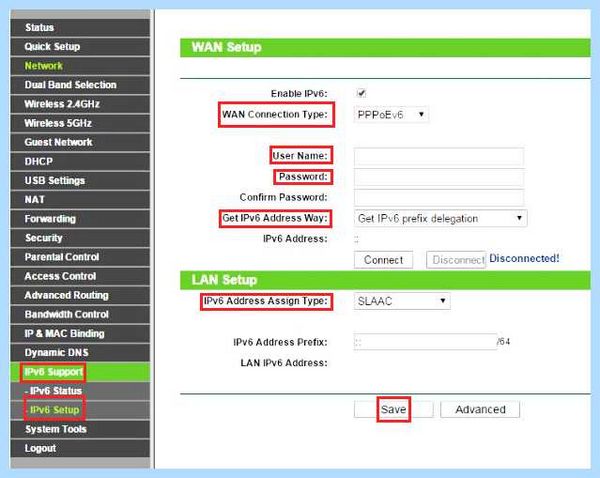Open the IPv6 Address Assign Type dropdown
The width and height of the screenshot is (600, 478).
click(402, 301)
